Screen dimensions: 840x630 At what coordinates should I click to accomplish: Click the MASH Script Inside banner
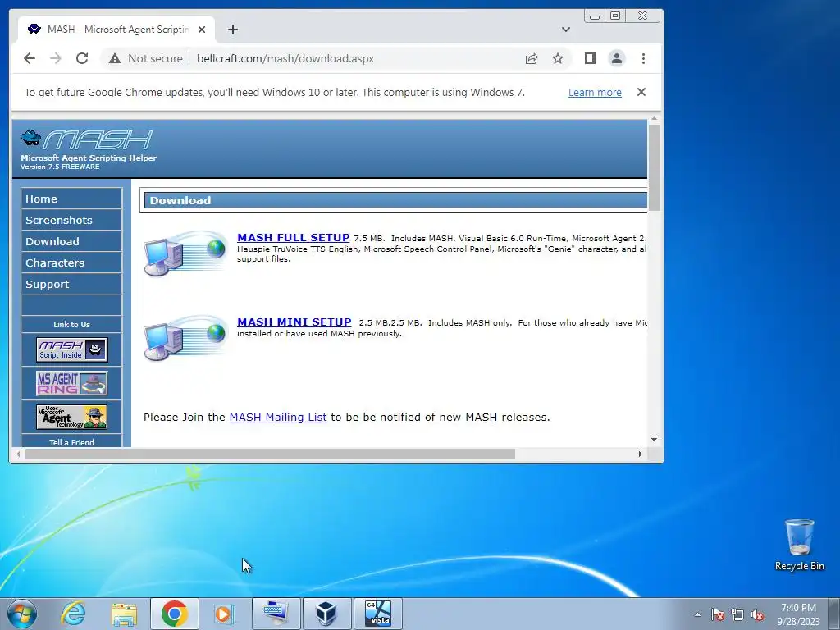pos(72,349)
